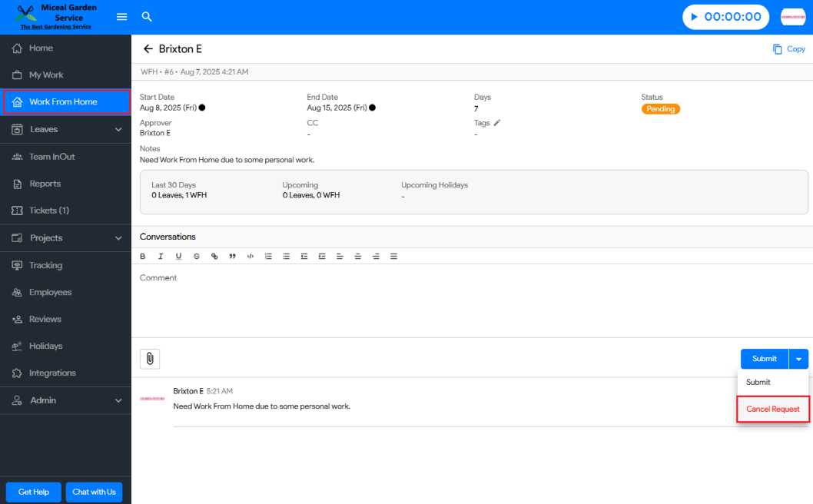Click the blockquote icon in toolbar
This screenshot has height=504, width=813.
tap(232, 256)
